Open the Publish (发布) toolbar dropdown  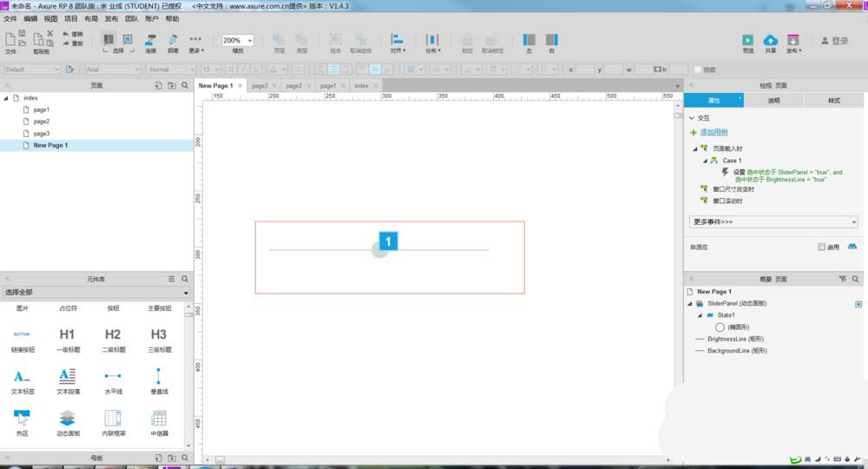click(793, 43)
